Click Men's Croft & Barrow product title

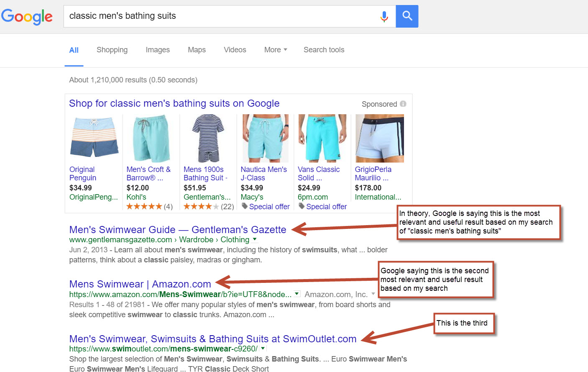tap(148, 174)
